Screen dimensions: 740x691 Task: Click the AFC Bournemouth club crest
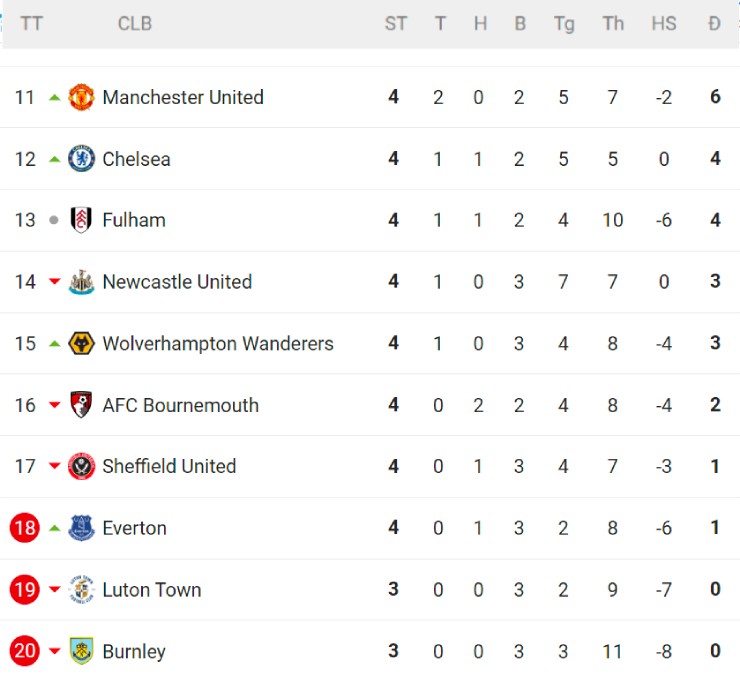(x=81, y=405)
